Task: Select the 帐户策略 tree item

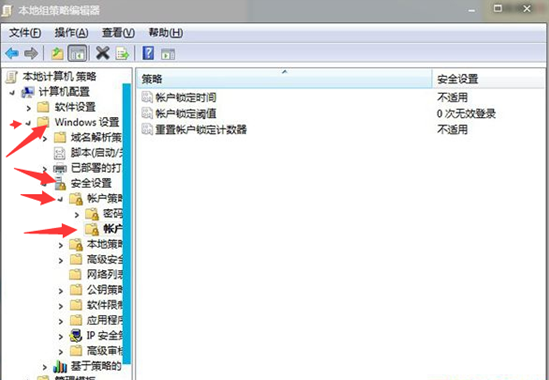Action: tap(105, 198)
